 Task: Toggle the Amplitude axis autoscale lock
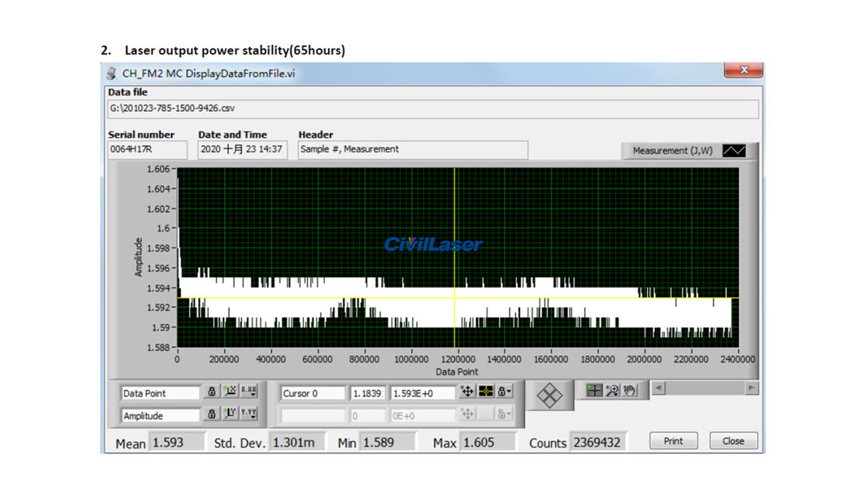212,415
